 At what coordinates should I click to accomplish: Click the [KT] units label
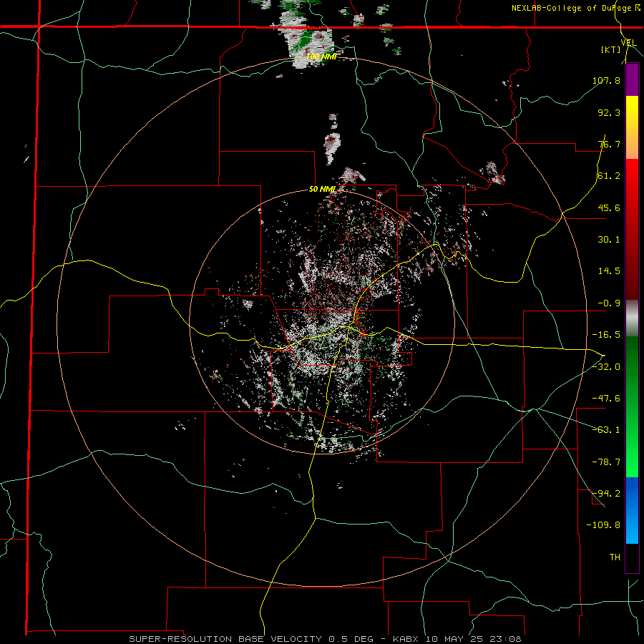coord(611,49)
